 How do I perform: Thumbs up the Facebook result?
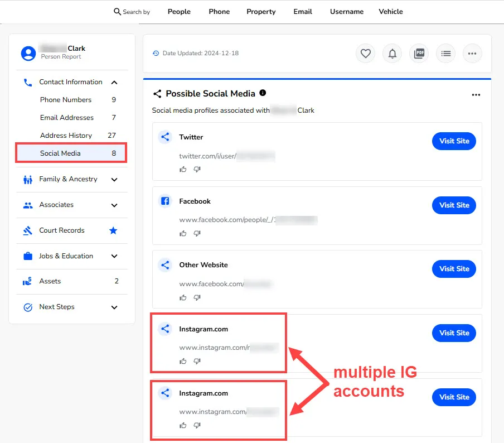(183, 233)
